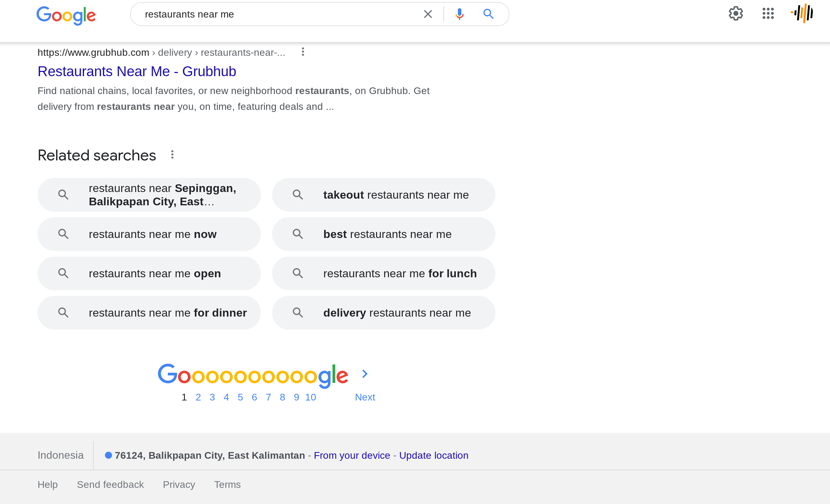This screenshot has height=504, width=830.
Task: Open the Send feedback footer link
Action: pyautogui.click(x=110, y=485)
